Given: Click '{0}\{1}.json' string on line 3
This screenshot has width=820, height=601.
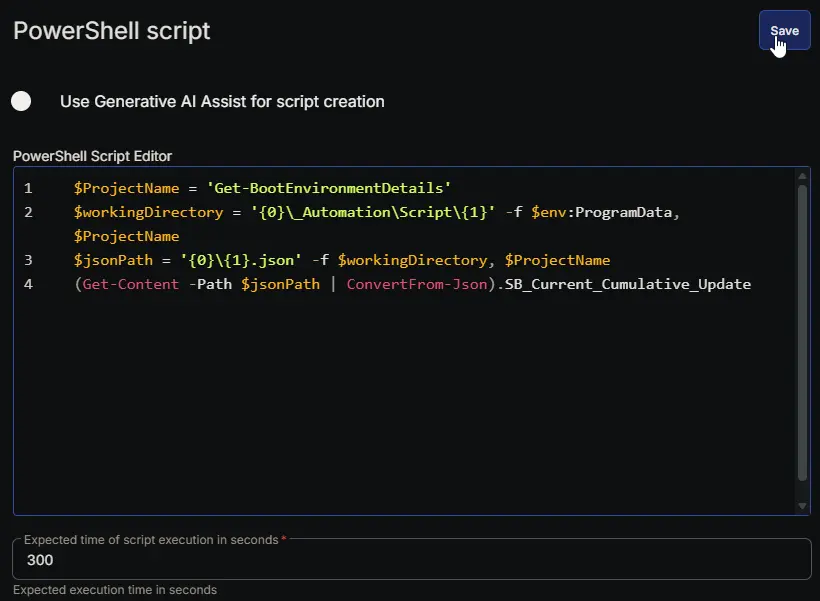Looking at the screenshot, I should click(241, 260).
